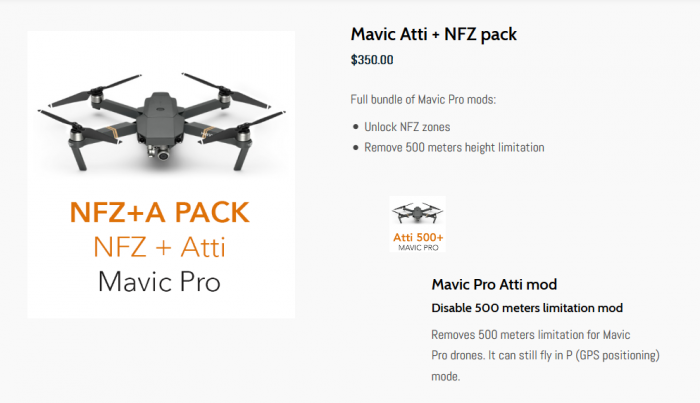Open the Mavic Atti + NFZ pack title

click(433, 34)
